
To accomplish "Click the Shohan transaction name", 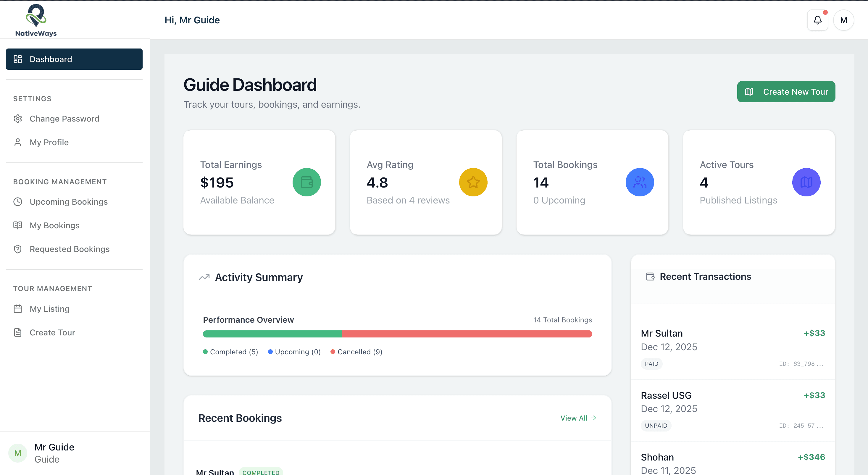I will pyautogui.click(x=657, y=457).
